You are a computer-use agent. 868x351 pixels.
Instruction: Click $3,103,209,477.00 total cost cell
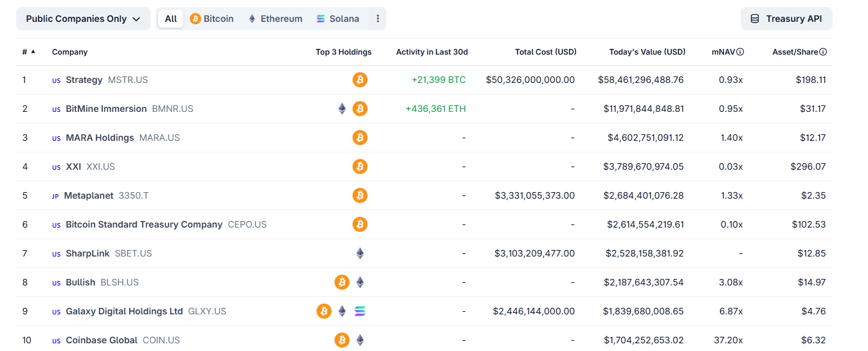click(x=535, y=253)
